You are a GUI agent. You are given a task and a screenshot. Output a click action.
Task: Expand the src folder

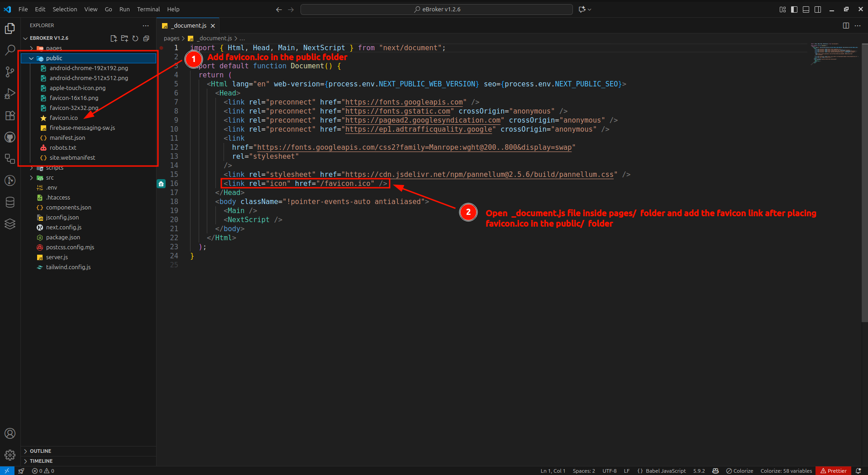coord(31,178)
